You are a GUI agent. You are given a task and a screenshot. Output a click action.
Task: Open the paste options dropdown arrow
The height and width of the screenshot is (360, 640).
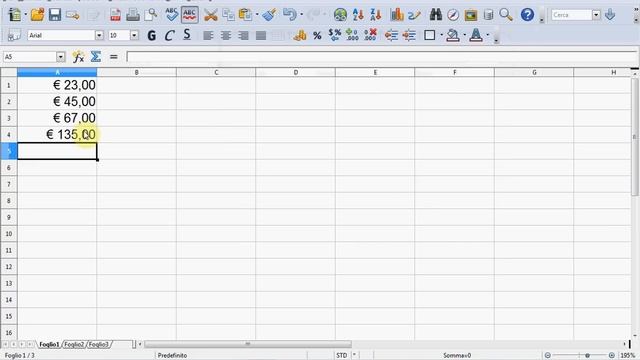pos(257,15)
